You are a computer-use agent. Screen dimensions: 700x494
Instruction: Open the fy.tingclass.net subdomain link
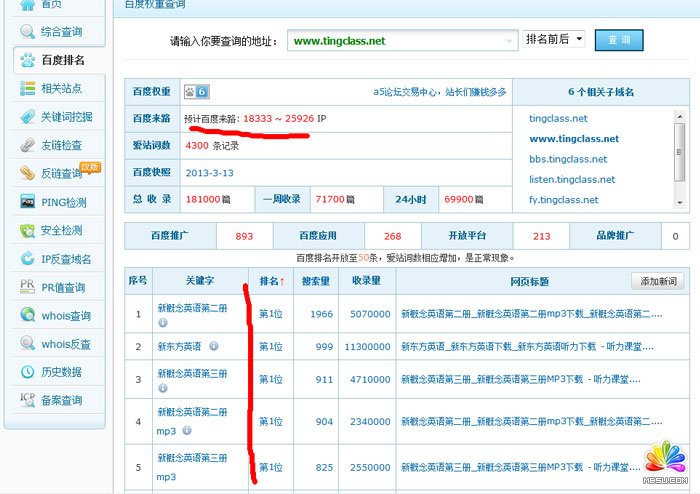(563, 200)
